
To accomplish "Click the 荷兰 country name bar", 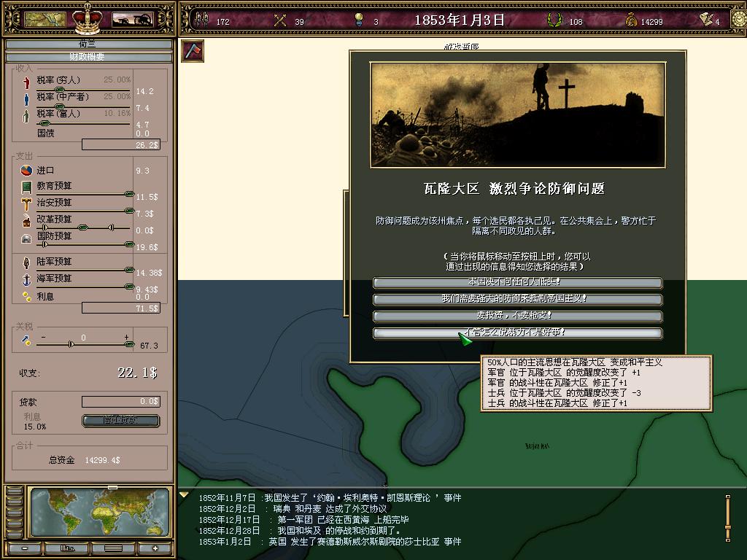I will point(88,44).
